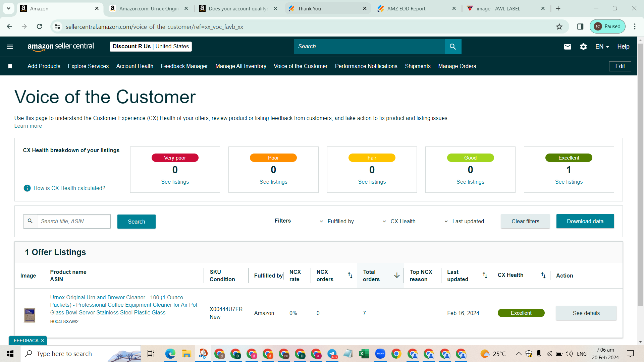Open the EN language dropdown

pyautogui.click(x=602, y=47)
